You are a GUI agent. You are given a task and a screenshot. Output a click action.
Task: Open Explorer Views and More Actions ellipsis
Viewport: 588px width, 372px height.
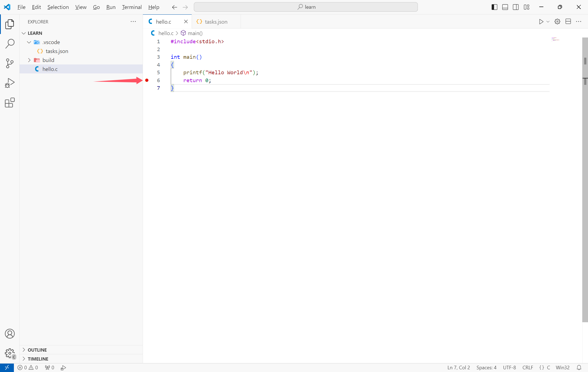point(133,22)
